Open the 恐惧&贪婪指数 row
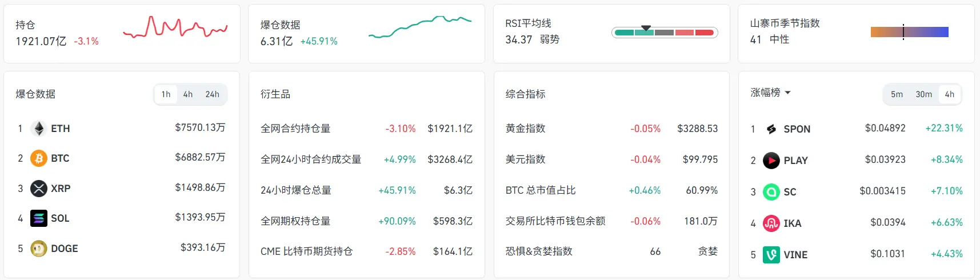 [x=611, y=251]
